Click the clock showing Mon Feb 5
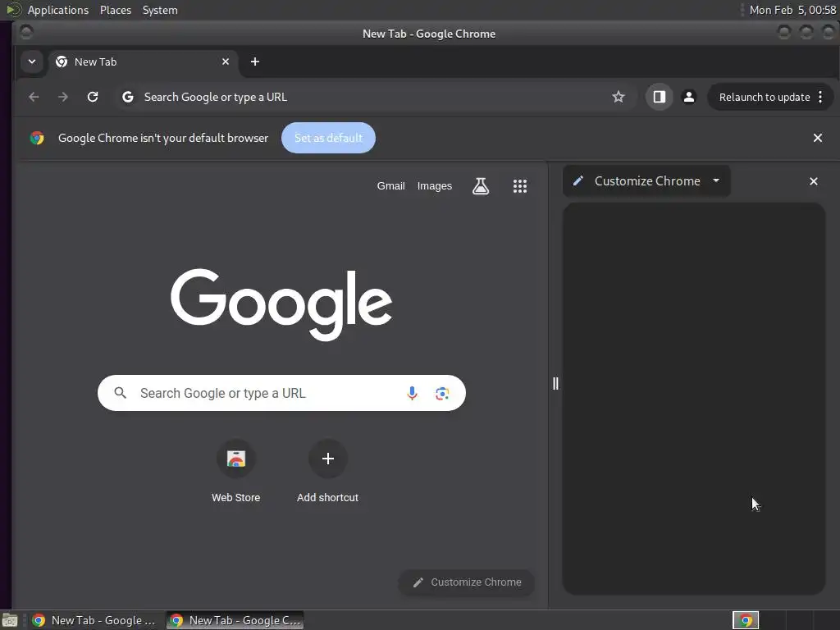Image resolution: width=840 pixels, height=630 pixels. point(792,10)
